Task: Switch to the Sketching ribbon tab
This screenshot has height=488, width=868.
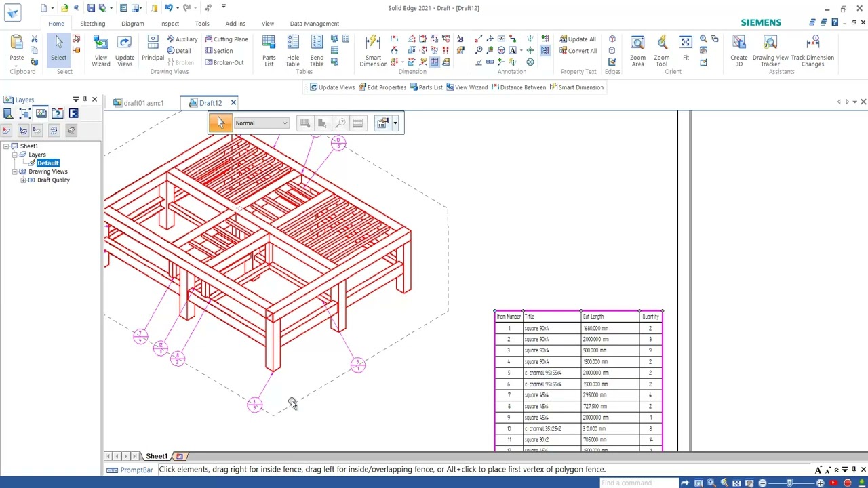Action: coord(93,24)
